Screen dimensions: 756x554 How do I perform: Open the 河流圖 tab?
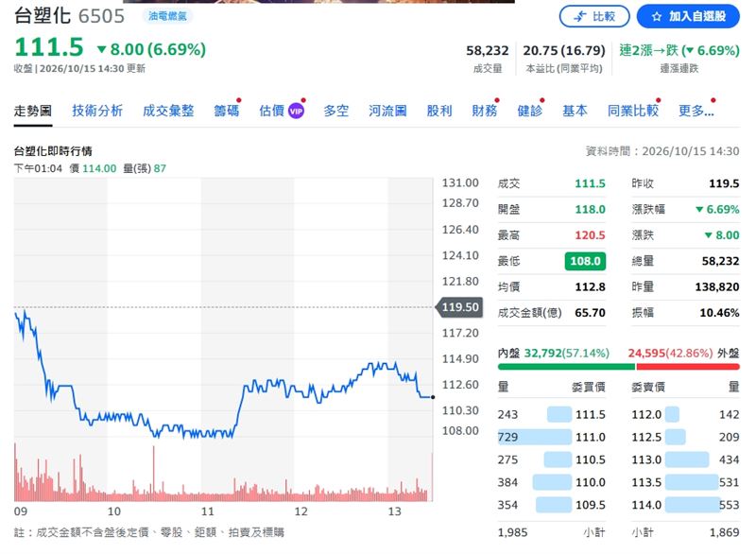pyautogui.click(x=387, y=111)
